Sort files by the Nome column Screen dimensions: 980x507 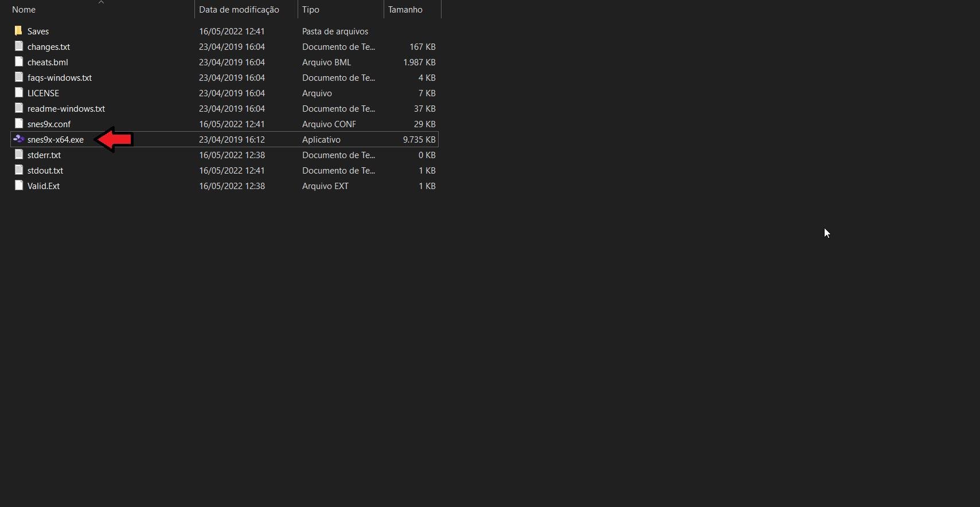click(x=24, y=10)
